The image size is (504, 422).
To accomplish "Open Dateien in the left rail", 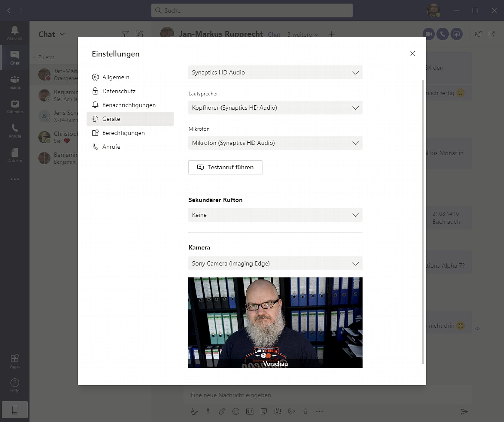I will [15, 155].
